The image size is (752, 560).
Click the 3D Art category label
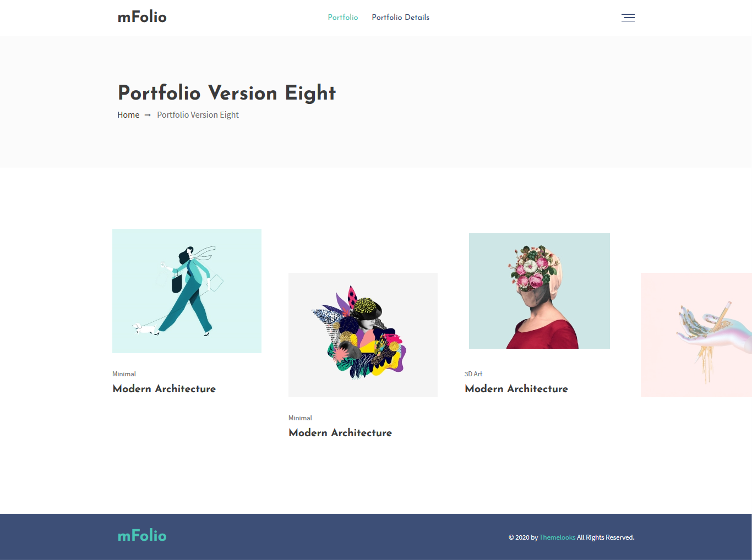tap(473, 374)
